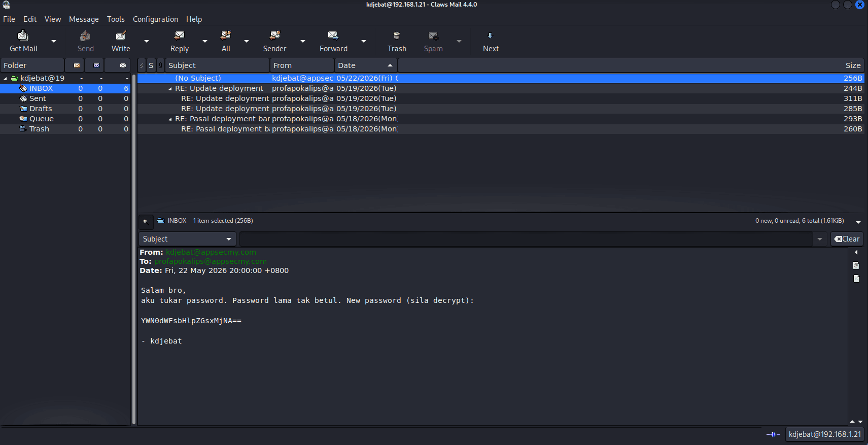This screenshot has height=445, width=868.
Task: Open profapokalips@appsecmy.com recipient link
Action: 211,261
